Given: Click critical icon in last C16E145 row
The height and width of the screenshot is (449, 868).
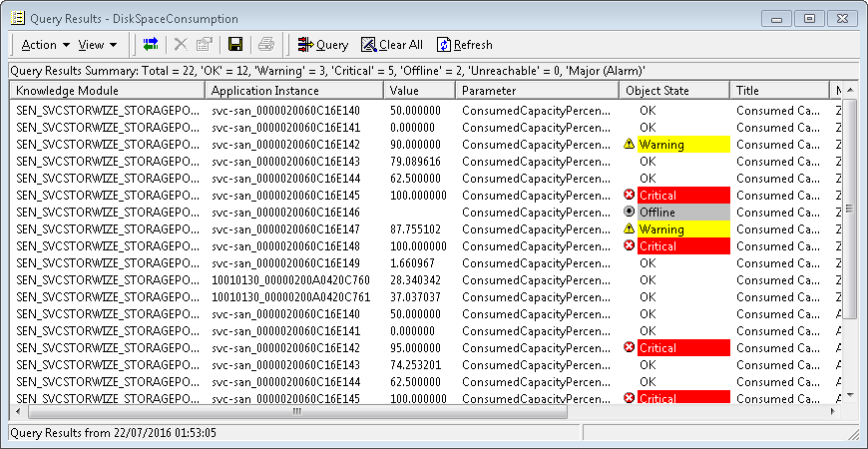Looking at the screenshot, I should tap(629, 397).
